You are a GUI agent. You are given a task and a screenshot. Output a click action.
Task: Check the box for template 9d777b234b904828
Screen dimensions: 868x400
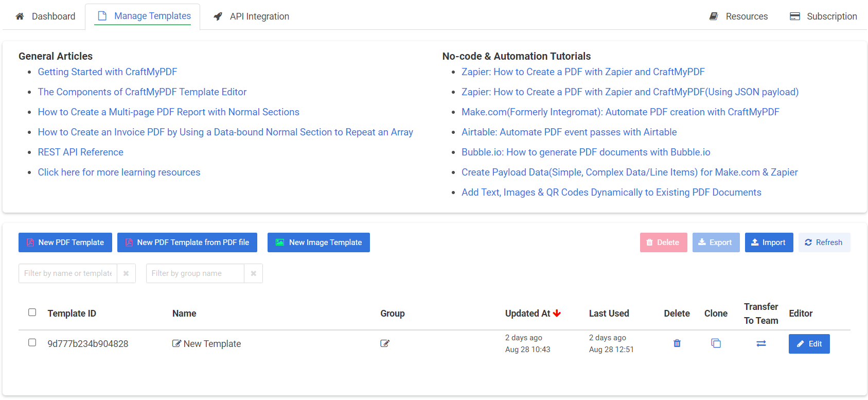pos(32,343)
